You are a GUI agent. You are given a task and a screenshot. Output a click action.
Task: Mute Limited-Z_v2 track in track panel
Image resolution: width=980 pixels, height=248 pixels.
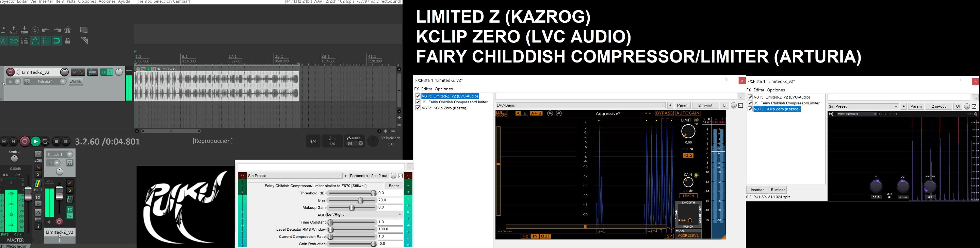(75, 72)
